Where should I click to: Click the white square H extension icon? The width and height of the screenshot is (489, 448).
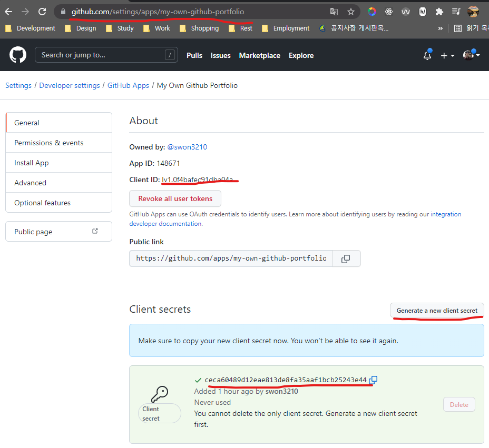423,12
